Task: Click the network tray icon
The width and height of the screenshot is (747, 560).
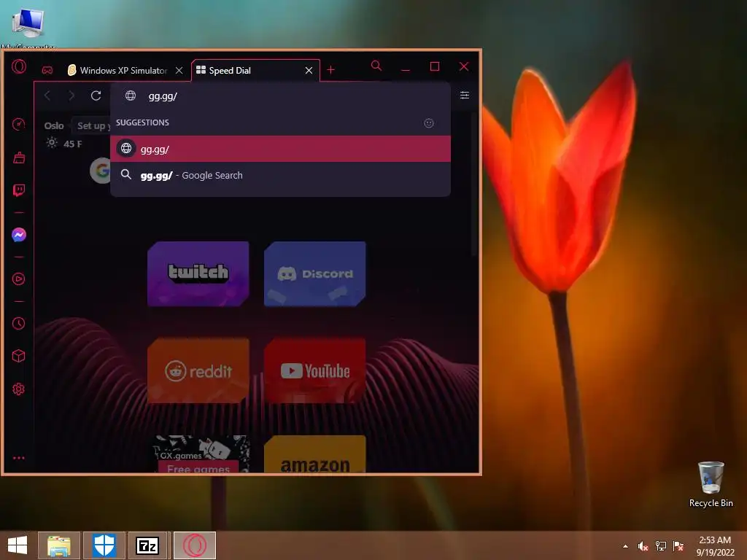Action: tap(661, 546)
